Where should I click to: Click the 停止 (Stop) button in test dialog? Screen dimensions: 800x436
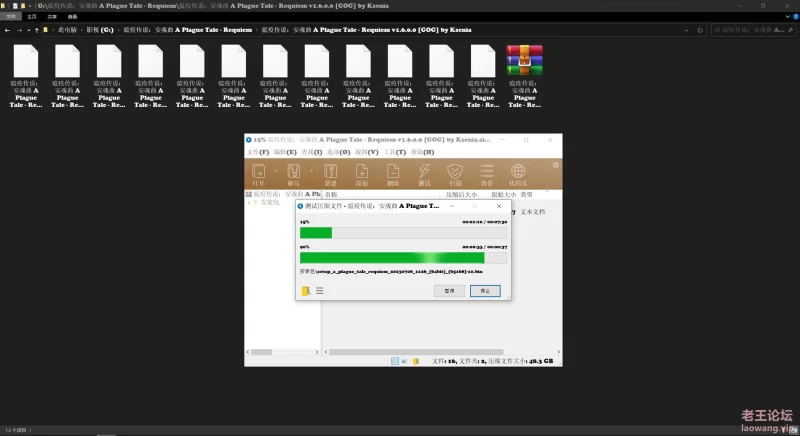(x=485, y=291)
